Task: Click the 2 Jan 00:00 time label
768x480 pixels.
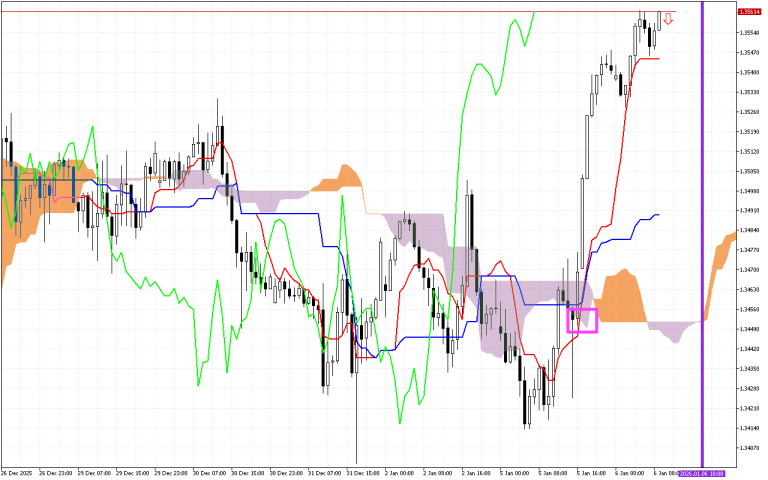Action: (400, 474)
